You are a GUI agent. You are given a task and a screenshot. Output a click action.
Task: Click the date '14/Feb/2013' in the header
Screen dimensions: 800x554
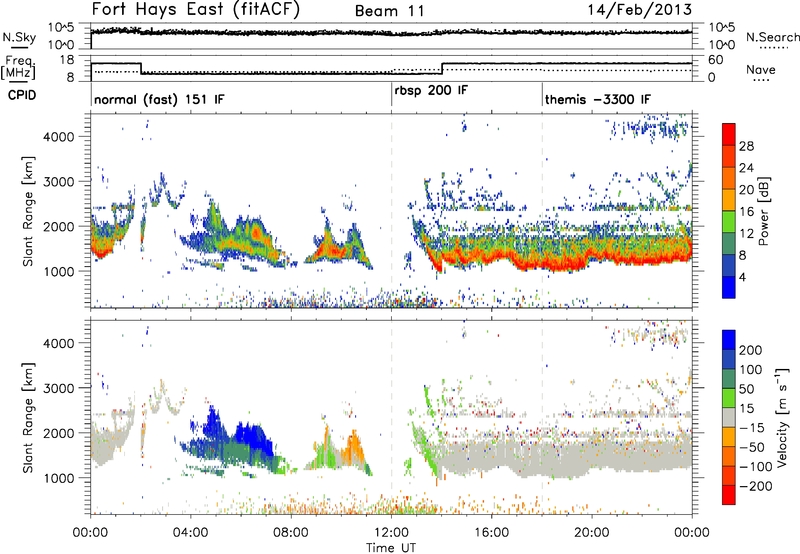point(640,10)
